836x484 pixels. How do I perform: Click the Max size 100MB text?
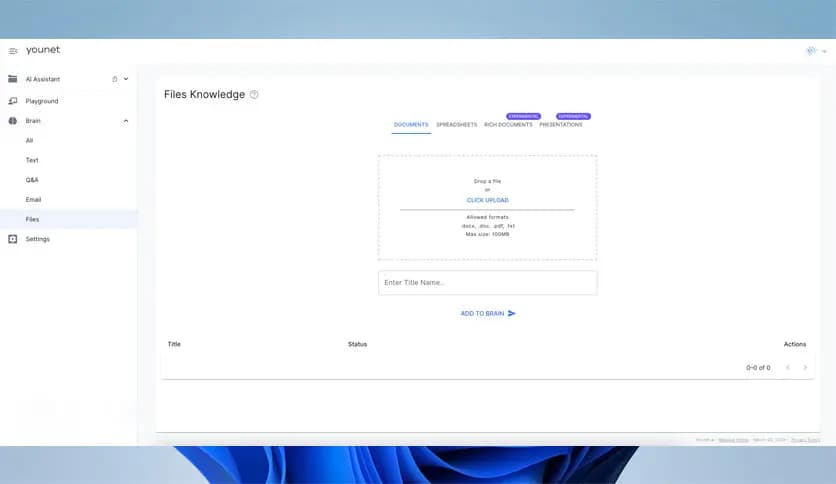pyautogui.click(x=487, y=235)
